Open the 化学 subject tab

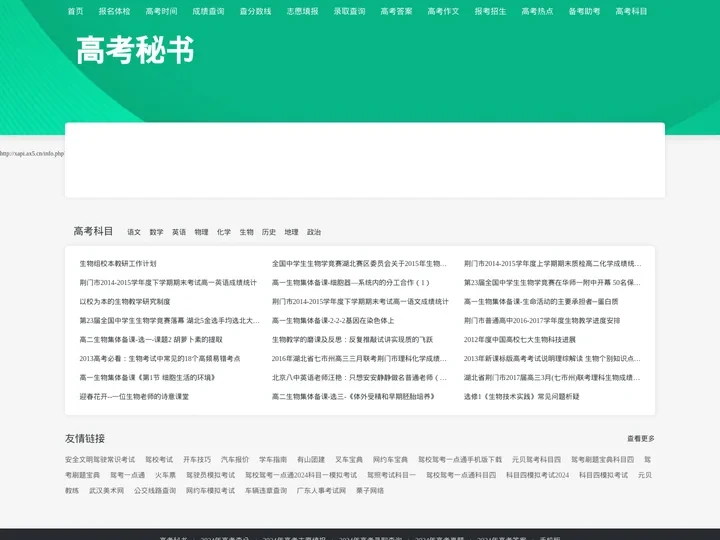224,232
